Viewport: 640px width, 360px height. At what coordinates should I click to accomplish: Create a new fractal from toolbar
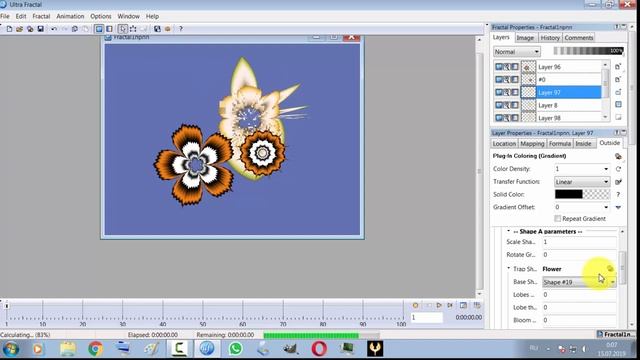(9, 29)
